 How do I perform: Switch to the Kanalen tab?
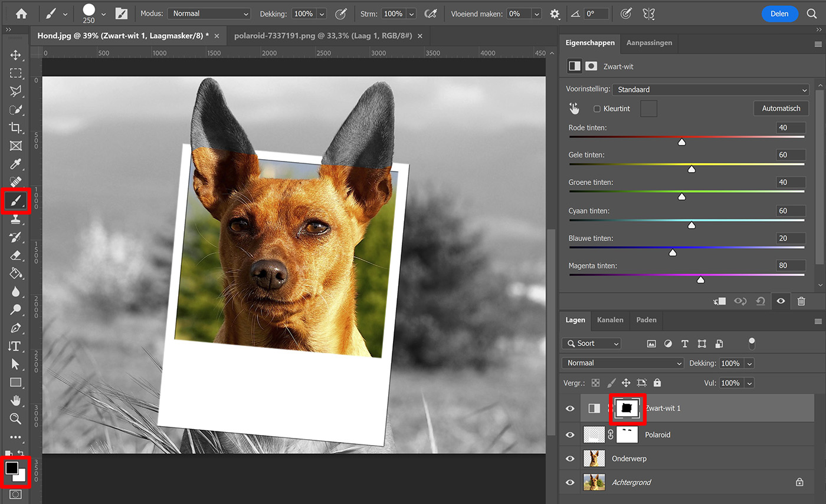pos(610,320)
